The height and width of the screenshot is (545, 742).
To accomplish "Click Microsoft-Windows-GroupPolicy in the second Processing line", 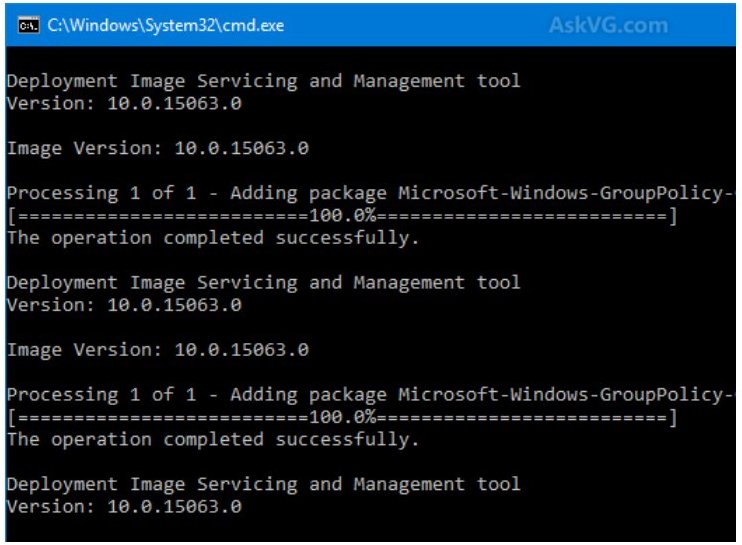I will tap(566, 394).
